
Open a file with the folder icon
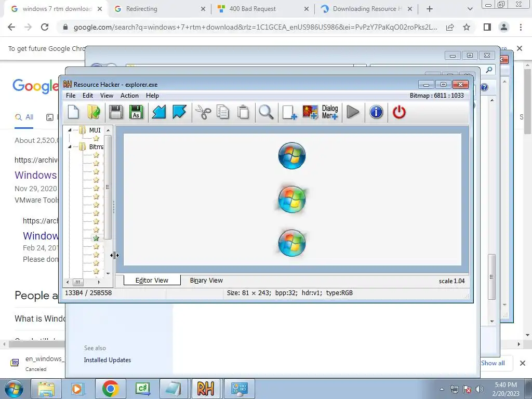94,112
